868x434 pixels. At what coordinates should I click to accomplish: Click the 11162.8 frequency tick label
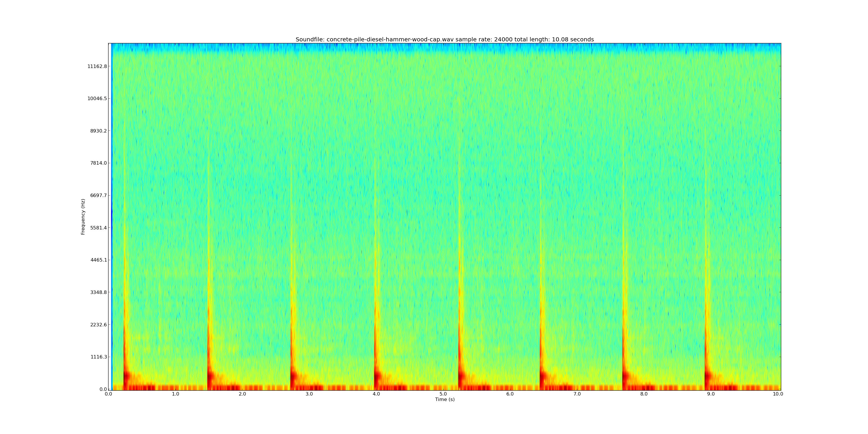tap(97, 66)
